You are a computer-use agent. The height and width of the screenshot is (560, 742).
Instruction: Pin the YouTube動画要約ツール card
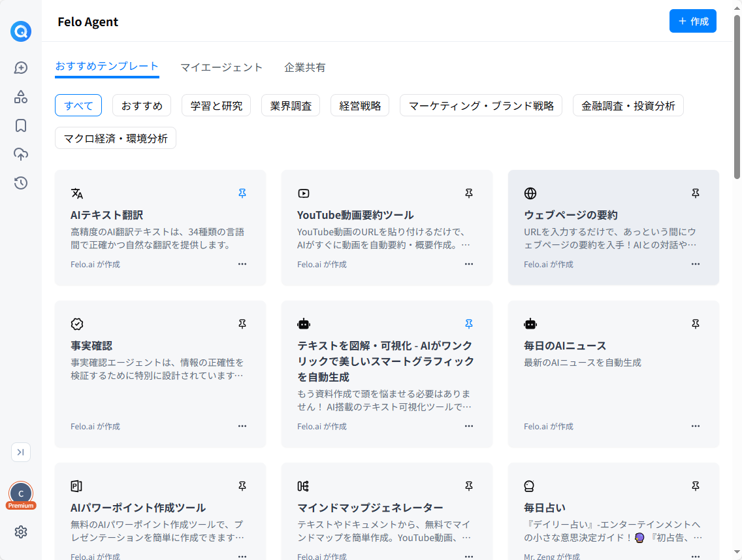[x=469, y=193]
